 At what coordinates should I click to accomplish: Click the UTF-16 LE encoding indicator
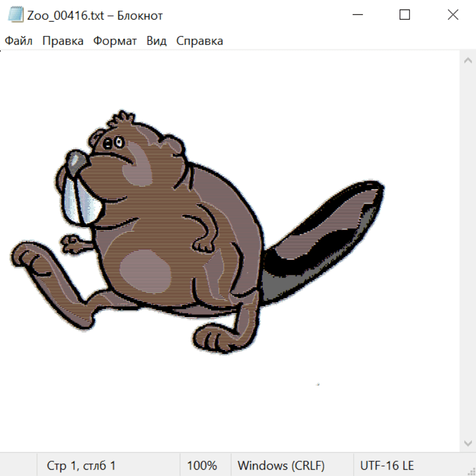coord(387,465)
